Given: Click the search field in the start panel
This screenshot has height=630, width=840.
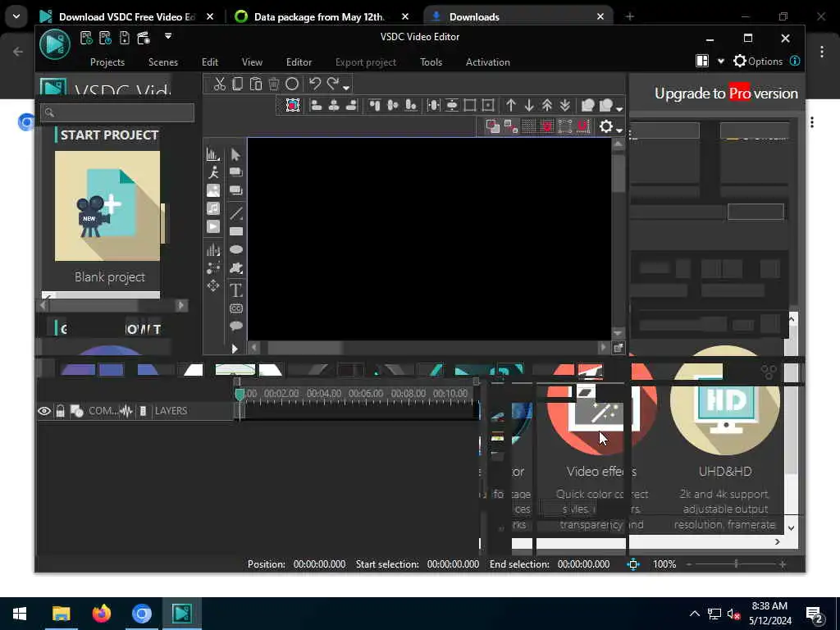Looking at the screenshot, I should [117, 112].
